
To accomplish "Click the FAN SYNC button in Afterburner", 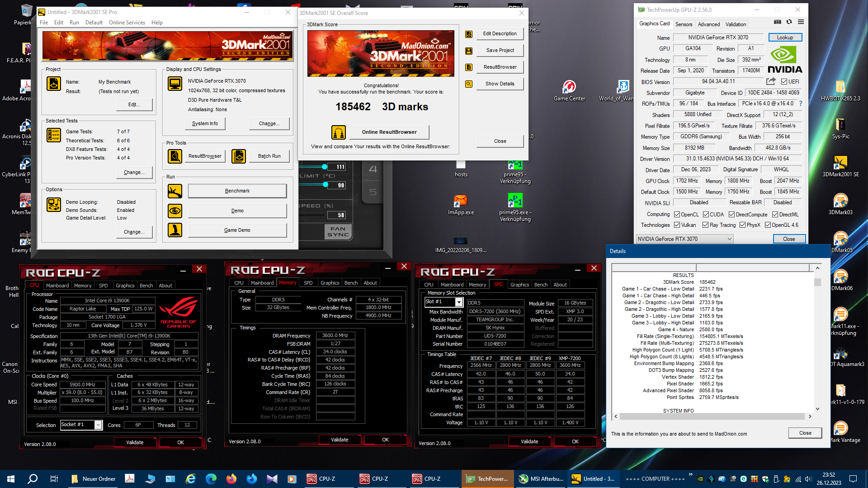I will (x=338, y=232).
